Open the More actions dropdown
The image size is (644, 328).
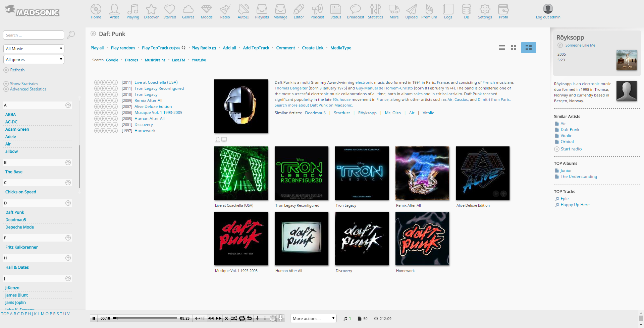click(313, 319)
